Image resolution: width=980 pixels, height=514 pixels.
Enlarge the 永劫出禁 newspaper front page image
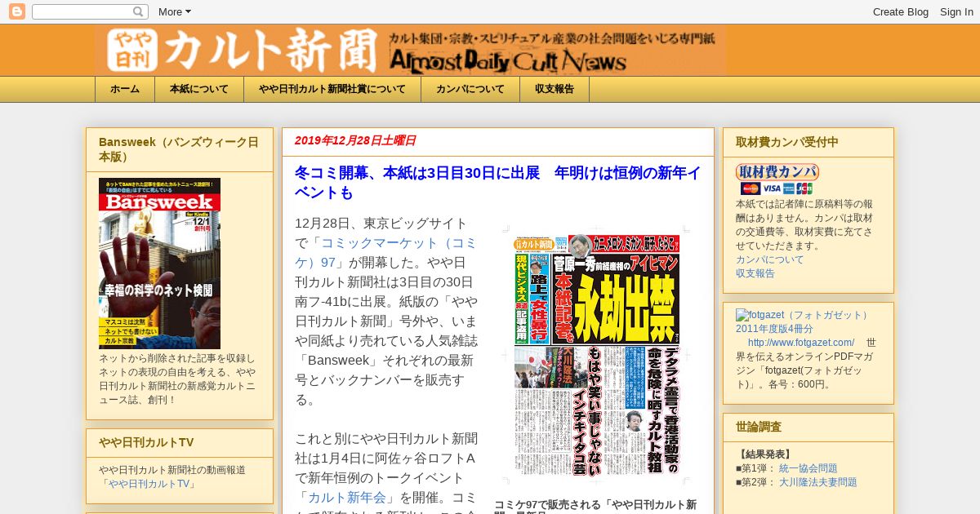coord(595,356)
